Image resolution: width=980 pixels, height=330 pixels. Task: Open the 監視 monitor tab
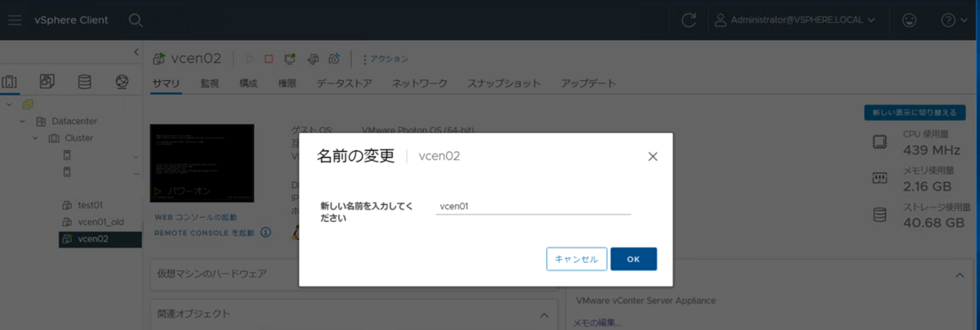(x=210, y=83)
